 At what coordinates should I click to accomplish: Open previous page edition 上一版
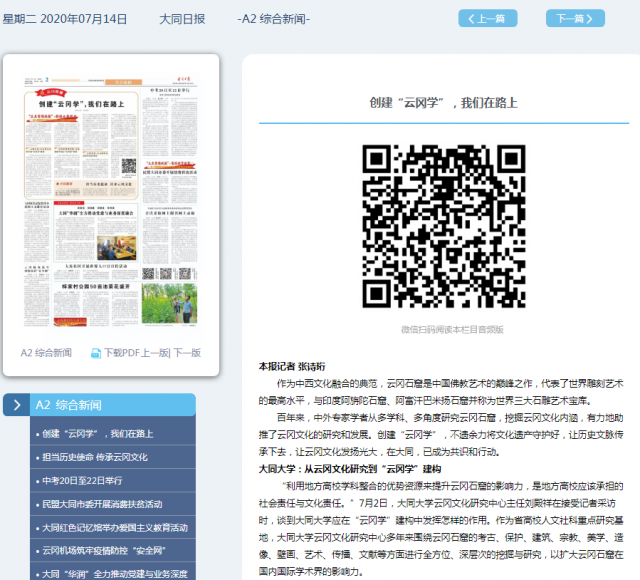(155, 353)
